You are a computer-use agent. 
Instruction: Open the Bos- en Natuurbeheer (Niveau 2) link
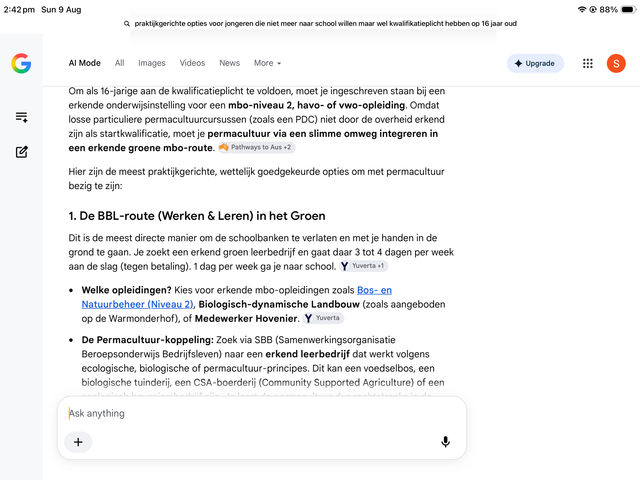click(237, 297)
